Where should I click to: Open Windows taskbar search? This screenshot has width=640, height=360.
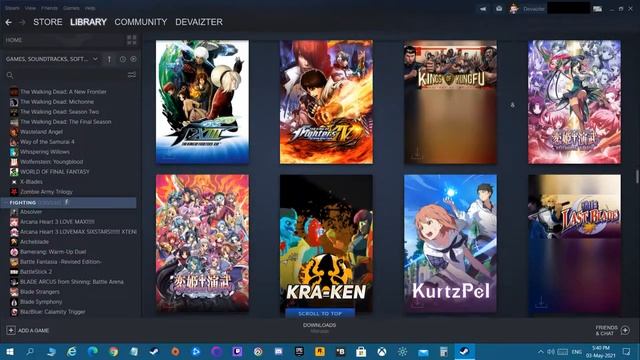pos(30,351)
